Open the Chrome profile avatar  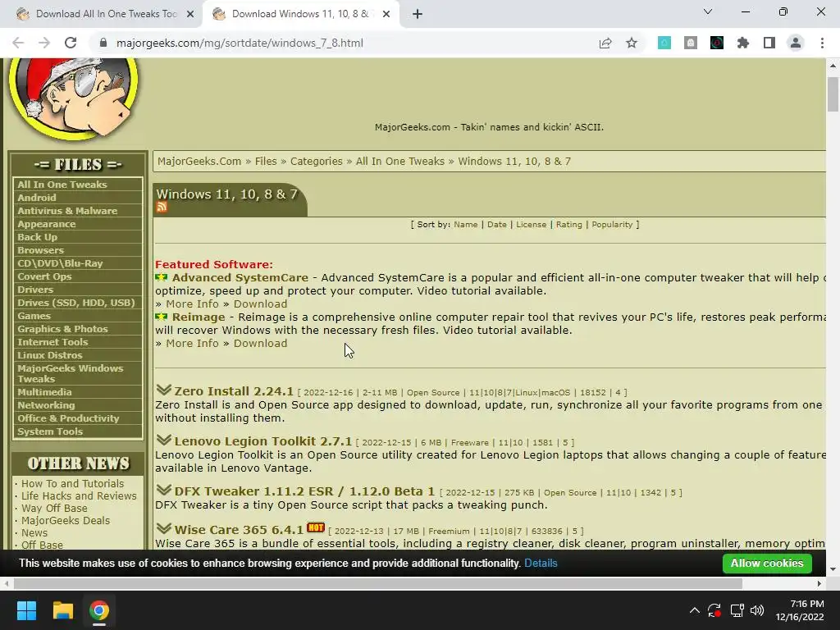pyautogui.click(x=796, y=43)
